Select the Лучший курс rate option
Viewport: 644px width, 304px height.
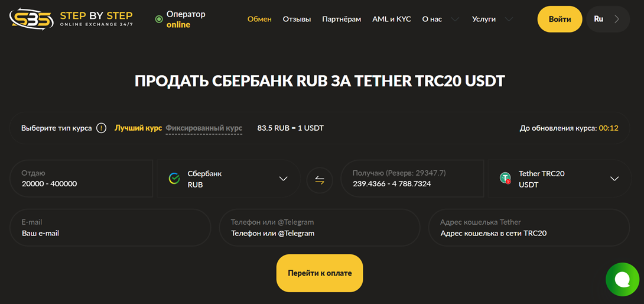(138, 128)
